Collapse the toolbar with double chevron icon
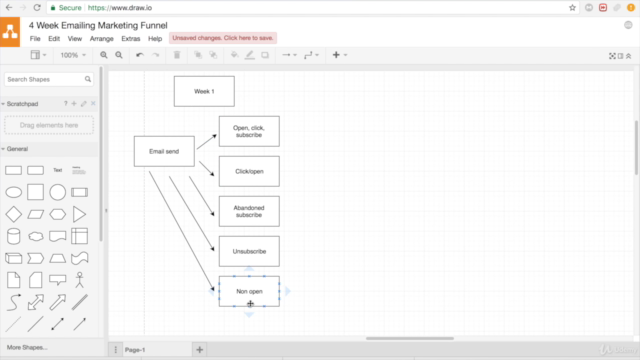The width and height of the screenshot is (640, 360). [x=629, y=56]
